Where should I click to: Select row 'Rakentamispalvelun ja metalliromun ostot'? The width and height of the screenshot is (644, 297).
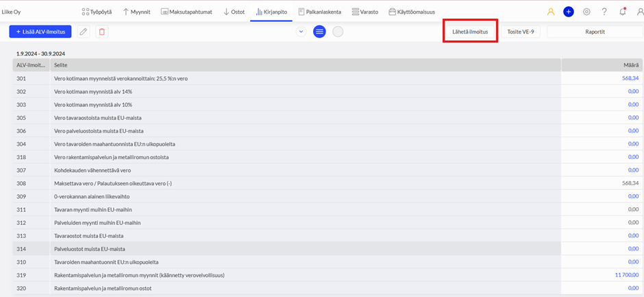point(326,288)
